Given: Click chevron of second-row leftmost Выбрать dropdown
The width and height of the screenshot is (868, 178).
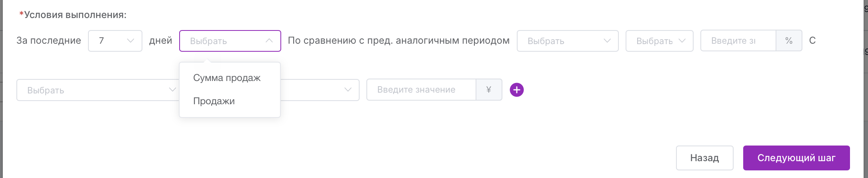Looking at the screenshot, I should coord(172,89).
